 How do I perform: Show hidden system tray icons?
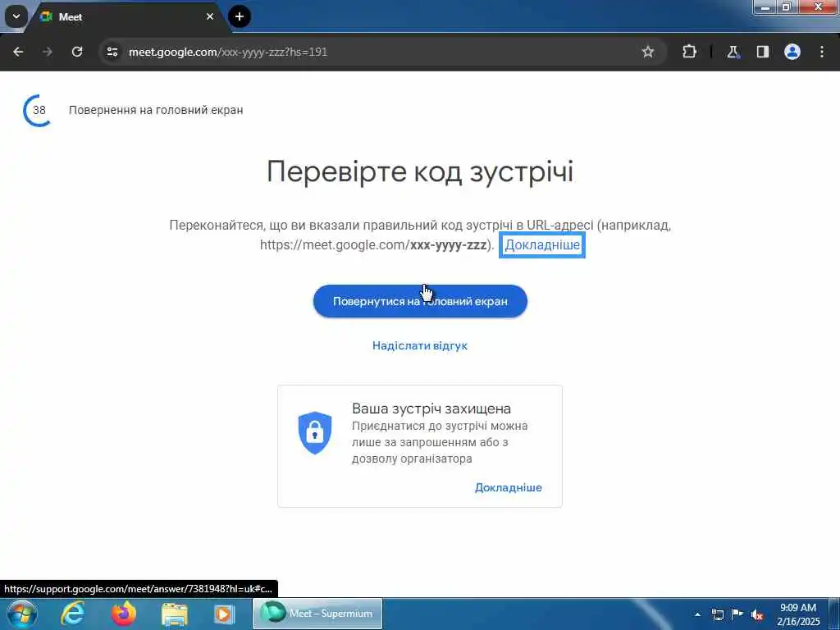tap(697, 614)
